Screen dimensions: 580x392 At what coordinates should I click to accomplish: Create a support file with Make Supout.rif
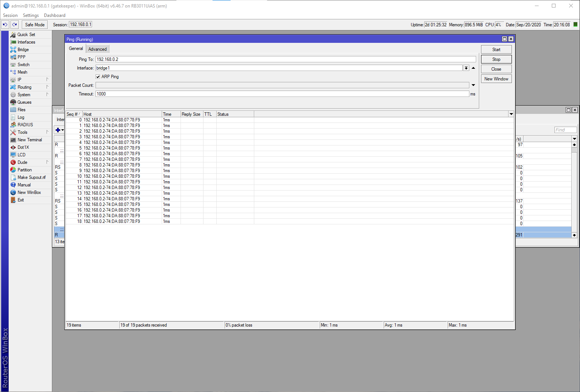pyautogui.click(x=33, y=177)
